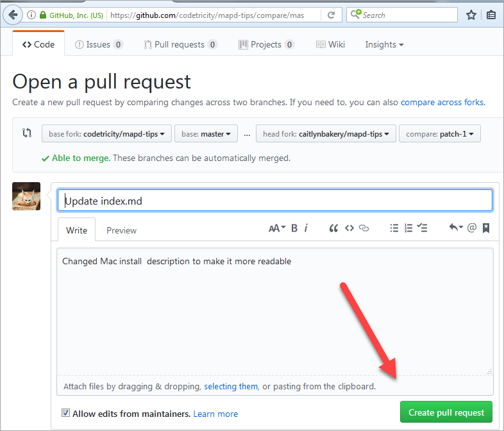Viewport: 504px width, 431px height.
Task: Click the search engine magnifier icon
Action: 355,14
